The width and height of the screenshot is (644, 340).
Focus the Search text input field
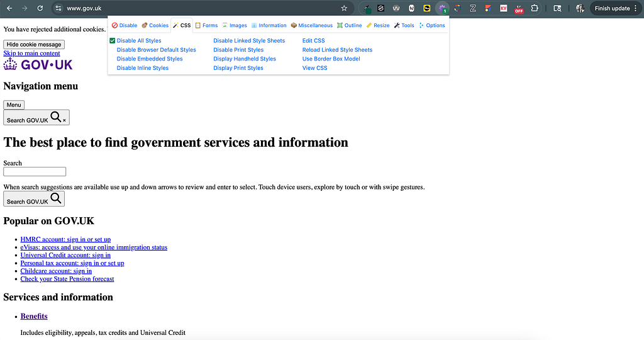click(x=35, y=171)
